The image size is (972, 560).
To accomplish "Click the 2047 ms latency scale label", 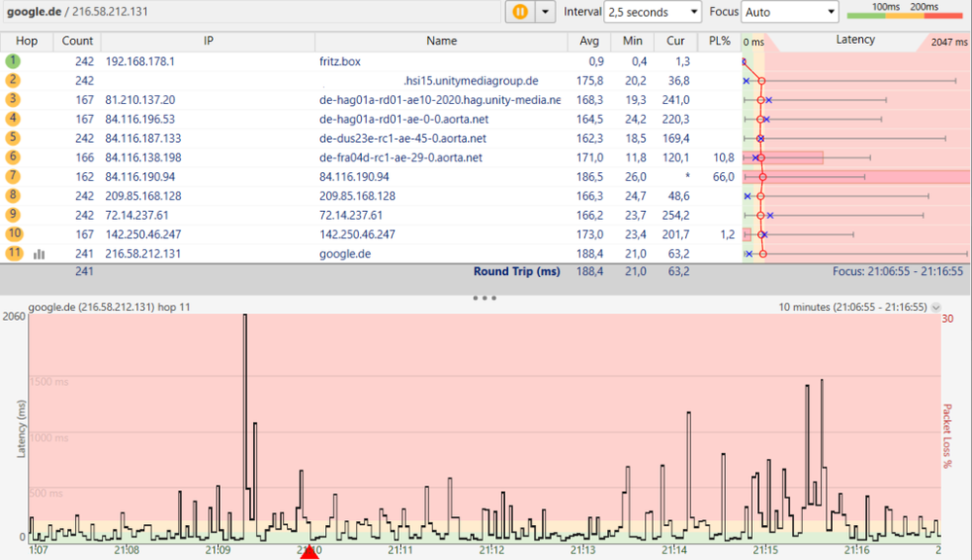I will point(948,42).
